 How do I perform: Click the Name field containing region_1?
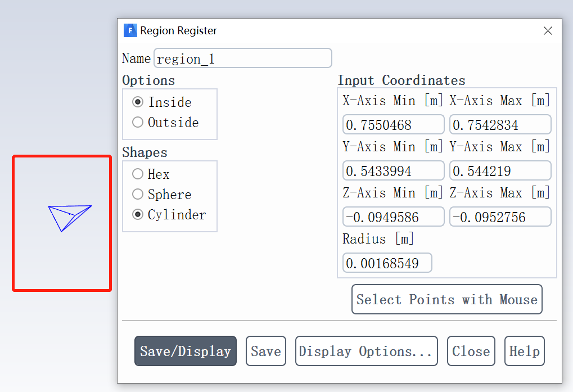242,58
